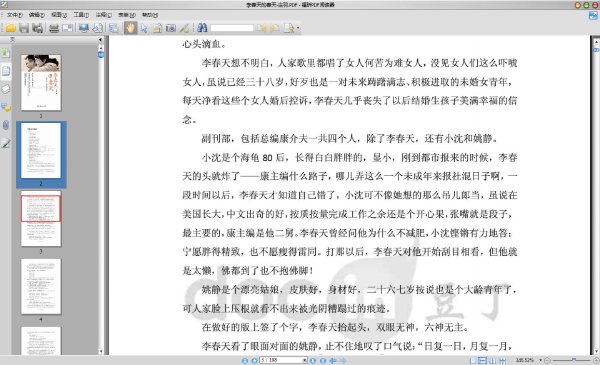Image resolution: width=600 pixels, height=365 pixels.
Task: Go to previous page button
Action: point(254,360)
